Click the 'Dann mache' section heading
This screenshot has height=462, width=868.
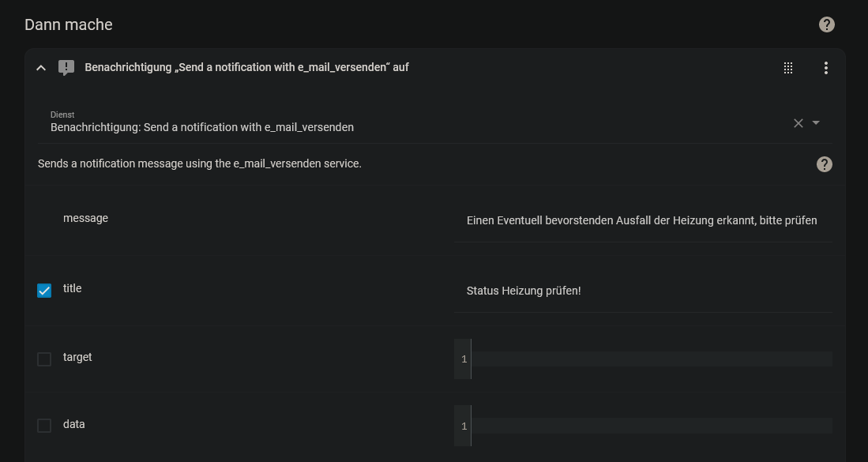tap(69, 24)
